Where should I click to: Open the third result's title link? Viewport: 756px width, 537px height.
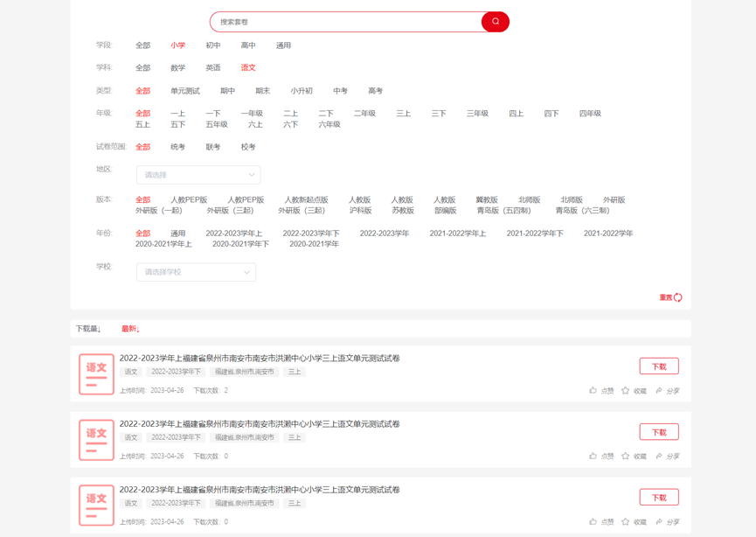pyautogui.click(x=260, y=490)
